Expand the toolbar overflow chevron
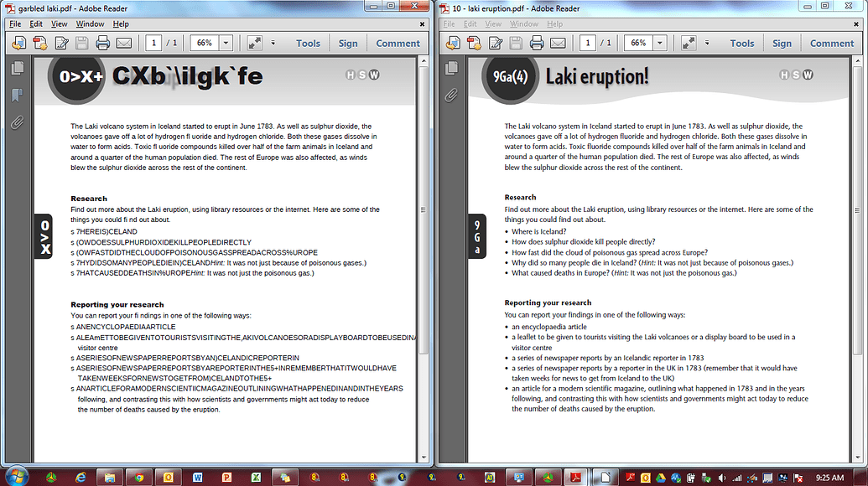This screenshot has height=486, width=868. [x=273, y=43]
